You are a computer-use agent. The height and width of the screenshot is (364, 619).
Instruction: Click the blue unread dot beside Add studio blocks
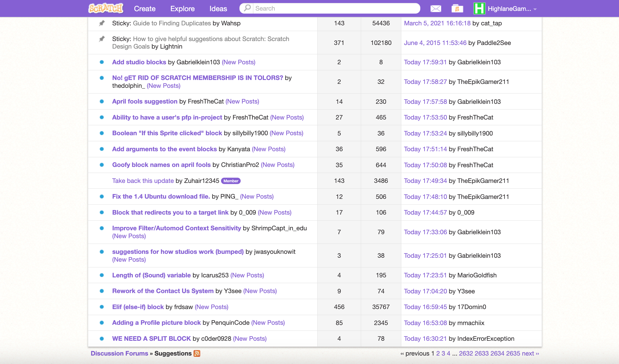point(102,62)
